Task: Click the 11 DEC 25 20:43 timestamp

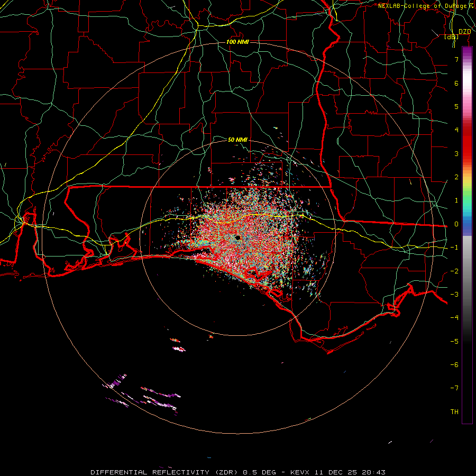Action: point(350,472)
